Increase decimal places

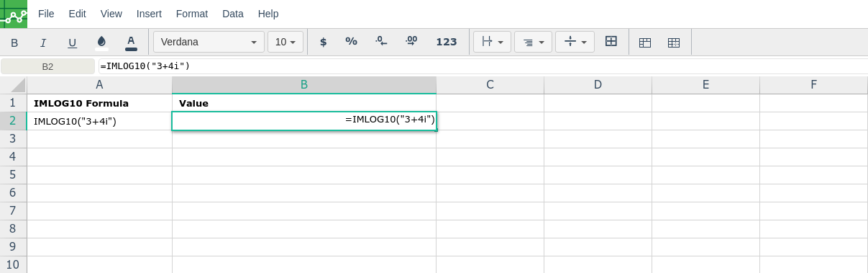tap(411, 42)
